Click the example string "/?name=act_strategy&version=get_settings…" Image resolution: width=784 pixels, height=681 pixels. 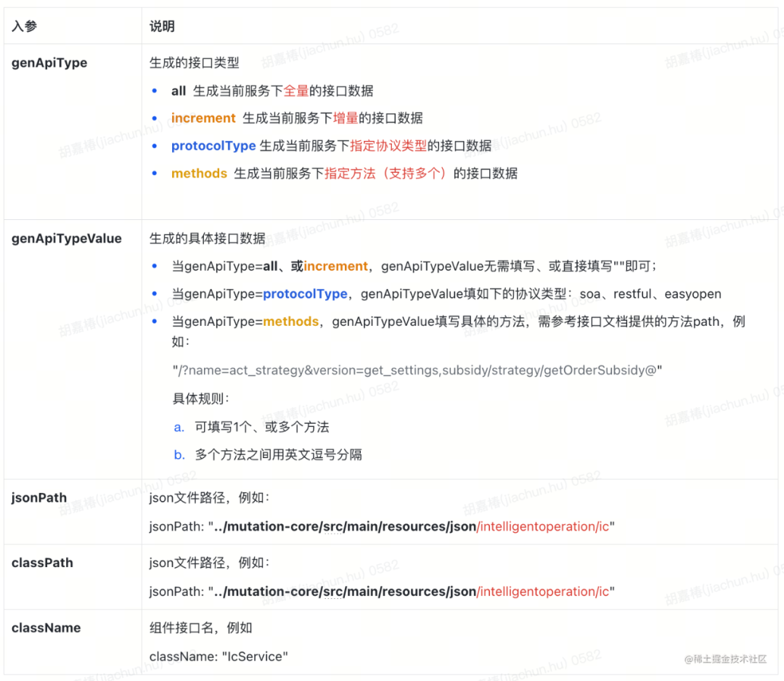pos(417,370)
